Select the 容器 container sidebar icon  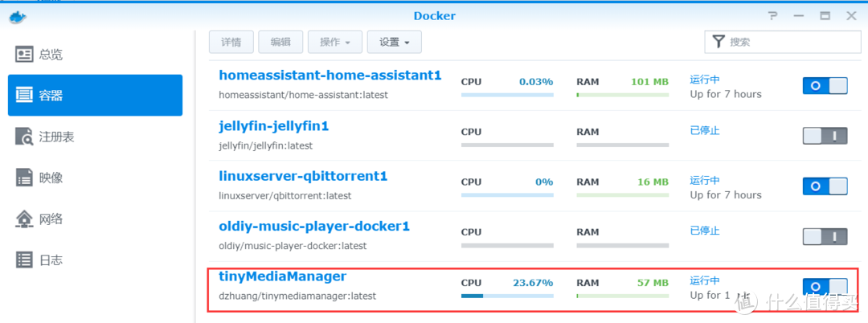(x=24, y=95)
